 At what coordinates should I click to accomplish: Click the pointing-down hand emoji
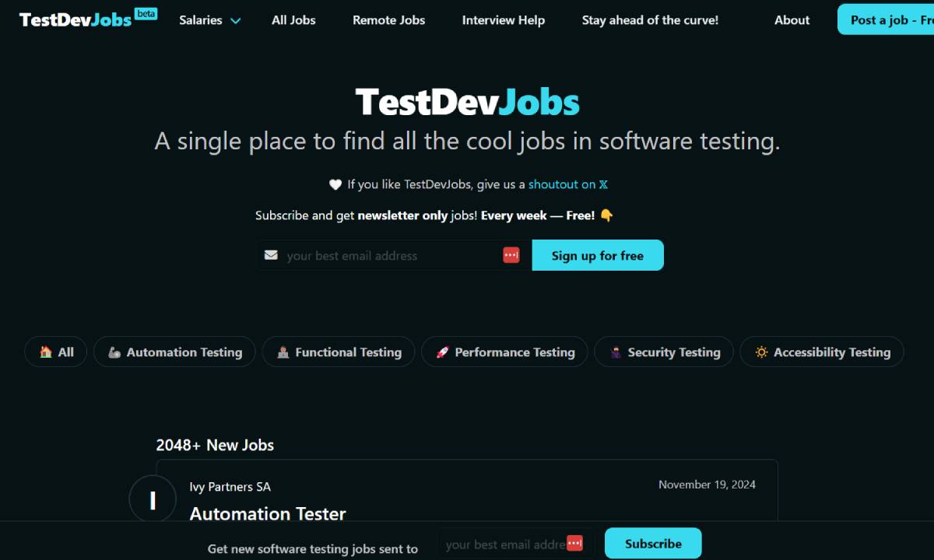pos(606,215)
